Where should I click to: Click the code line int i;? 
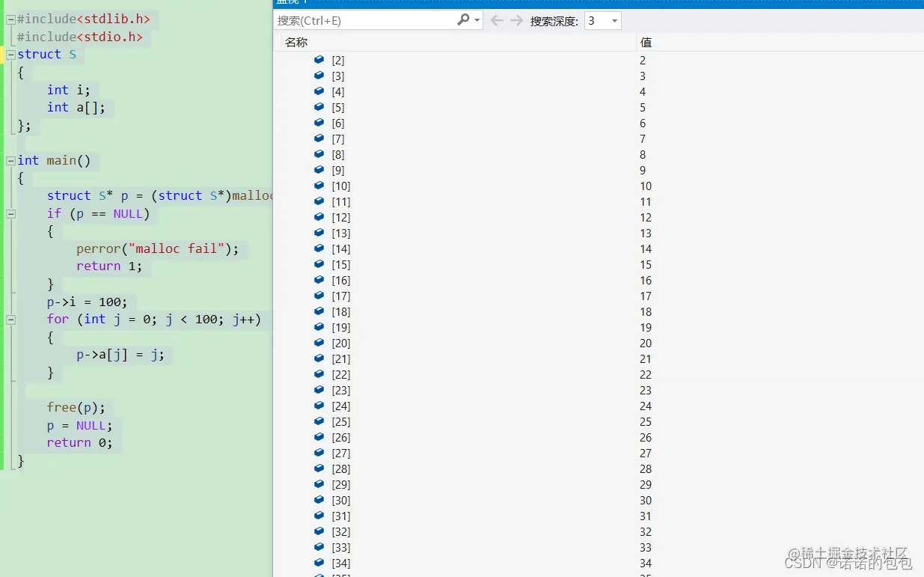(x=69, y=91)
